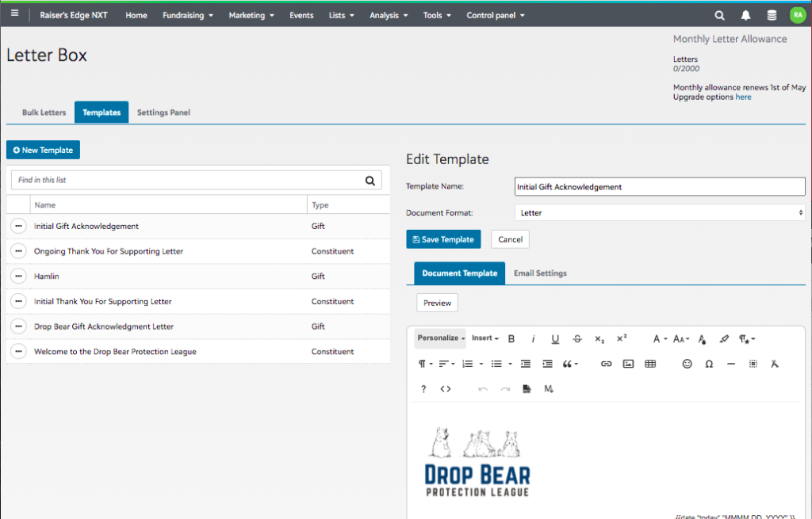Toggle bold formatting in the editor
This screenshot has width=812, height=519.
click(x=511, y=339)
